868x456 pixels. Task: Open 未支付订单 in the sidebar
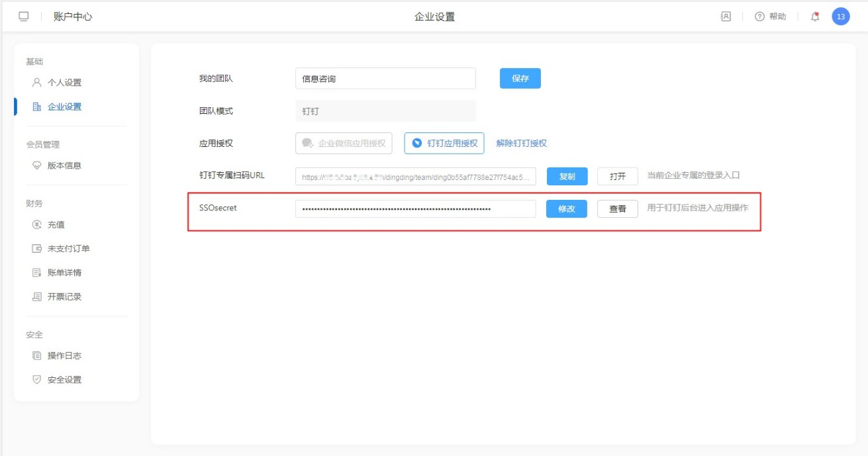pos(68,249)
